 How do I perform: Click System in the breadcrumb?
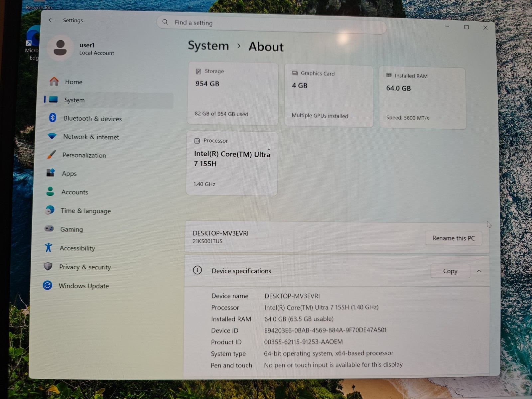coord(208,46)
